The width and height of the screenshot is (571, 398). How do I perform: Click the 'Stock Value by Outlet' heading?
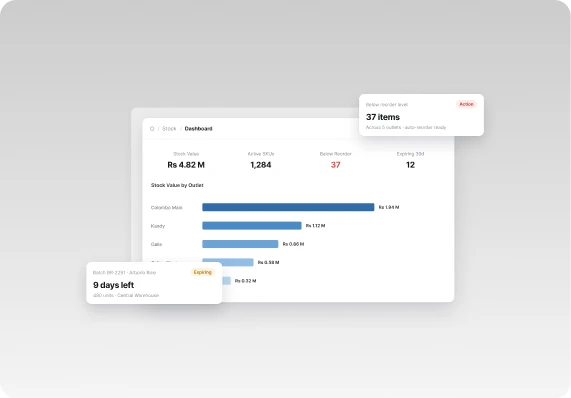tap(177, 185)
